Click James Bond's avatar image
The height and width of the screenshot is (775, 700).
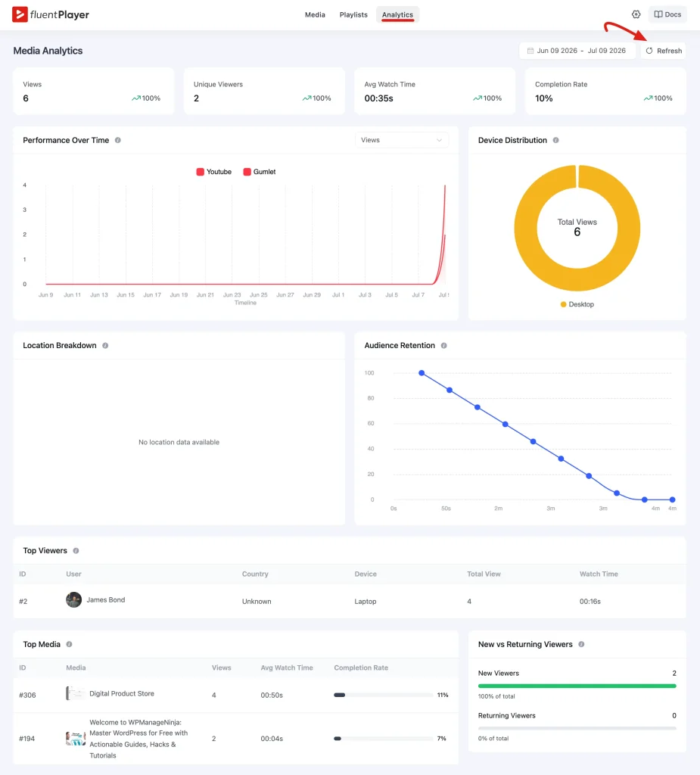pyautogui.click(x=73, y=599)
